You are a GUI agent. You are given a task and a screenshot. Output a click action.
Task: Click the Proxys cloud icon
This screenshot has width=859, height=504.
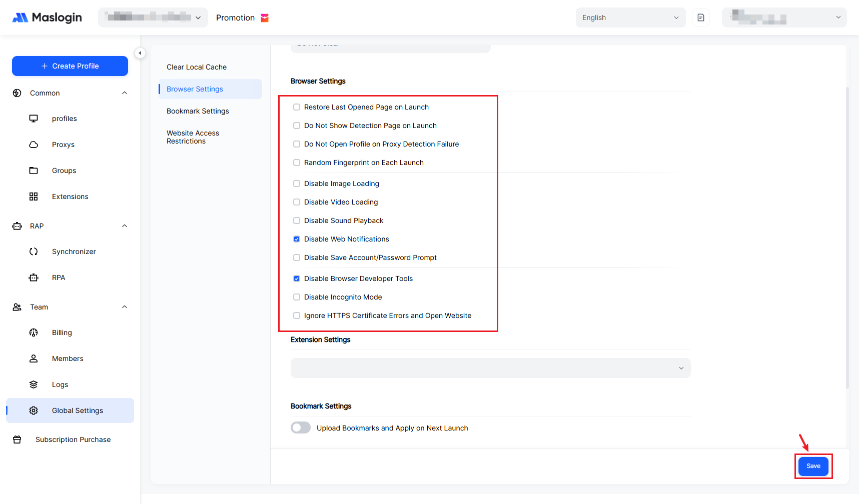tap(34, 144)
